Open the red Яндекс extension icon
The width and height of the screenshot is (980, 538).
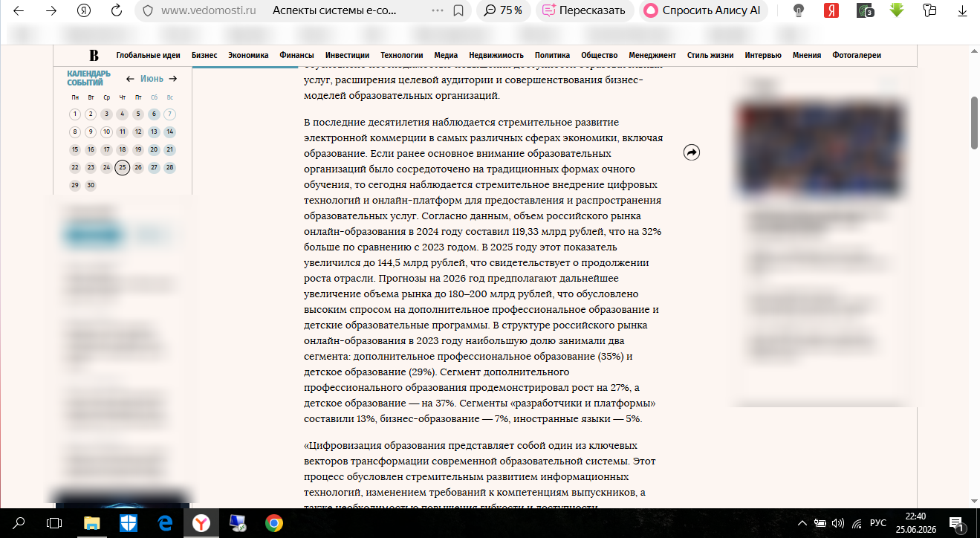tap(831, 10)
